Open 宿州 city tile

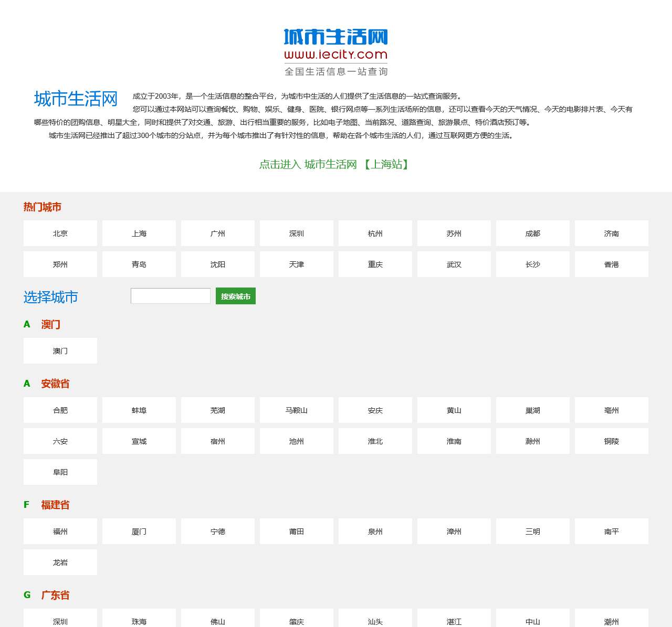[218, 441]
